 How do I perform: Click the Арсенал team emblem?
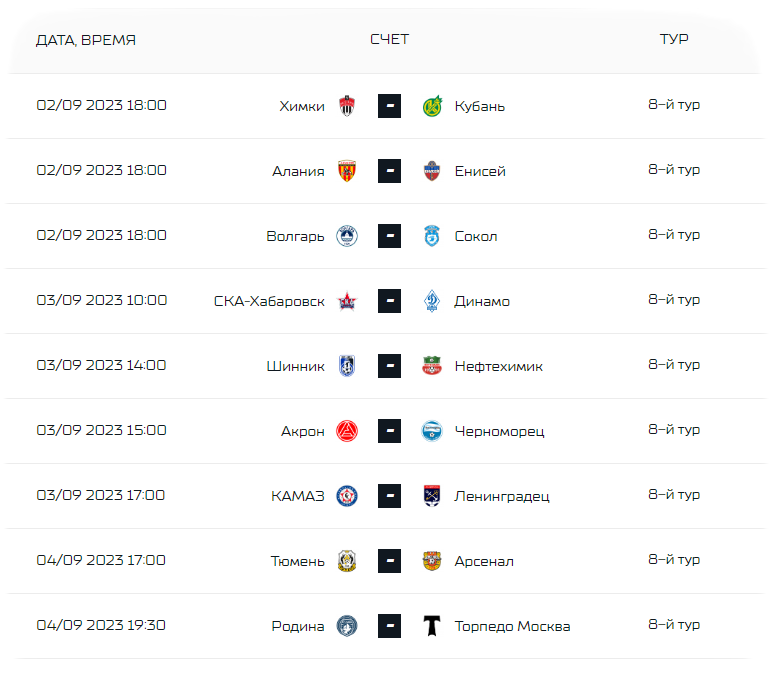432,561
